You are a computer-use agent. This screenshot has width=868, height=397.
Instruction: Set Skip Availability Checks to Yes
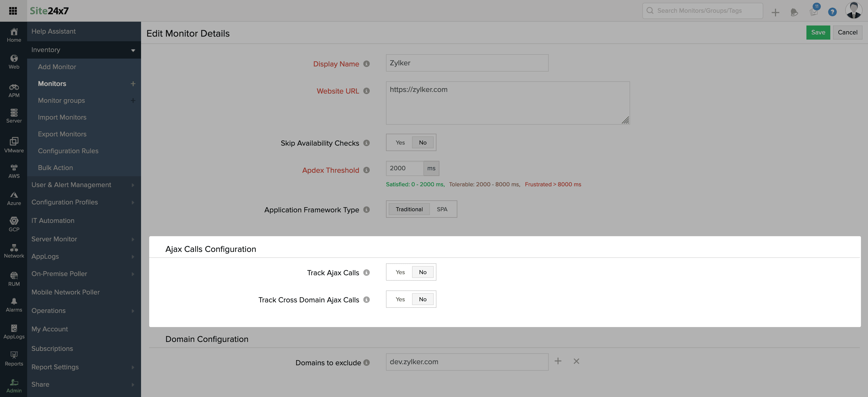click(x=400, y=142)
